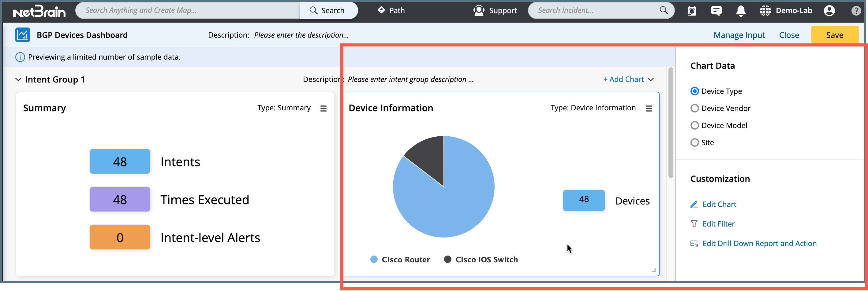Click the notification bell icon
The height and width of the screenshot is (291, 868).
(741, 11)
